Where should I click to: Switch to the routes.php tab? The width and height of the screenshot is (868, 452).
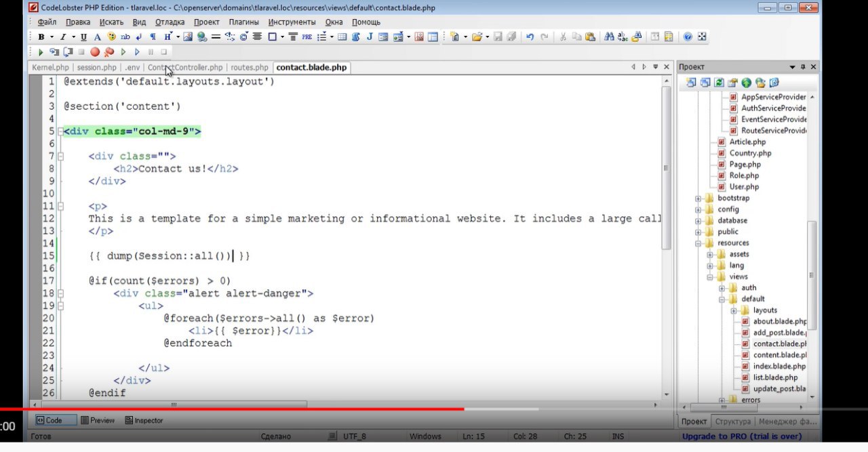pyautogui.click(x=250, y=68)
